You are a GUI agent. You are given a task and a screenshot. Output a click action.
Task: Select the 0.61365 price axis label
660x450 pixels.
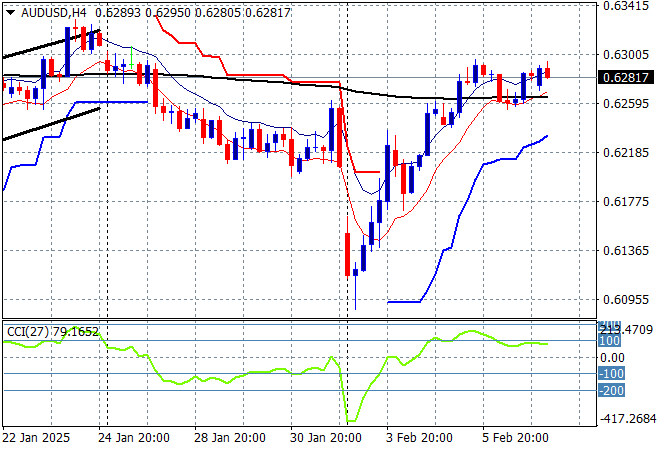point(626,251)
